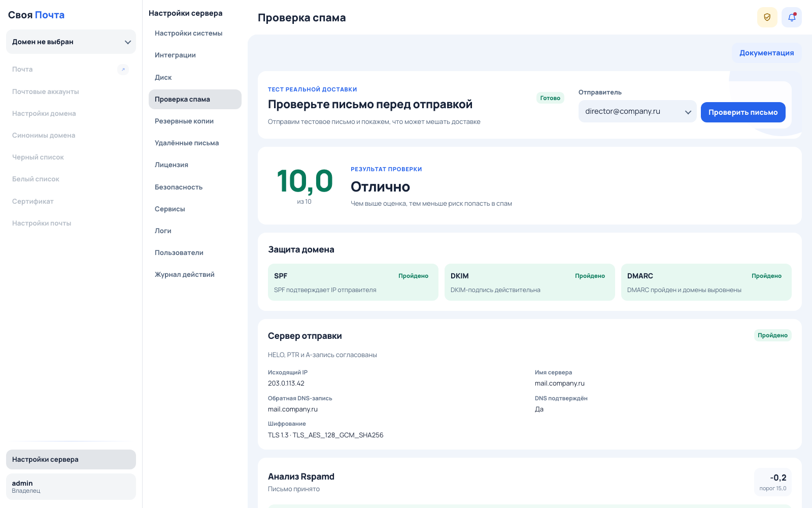This screenshot has width=812, height=508.
Task: Open «Резервные копии»
Action: tap(195, 121)
